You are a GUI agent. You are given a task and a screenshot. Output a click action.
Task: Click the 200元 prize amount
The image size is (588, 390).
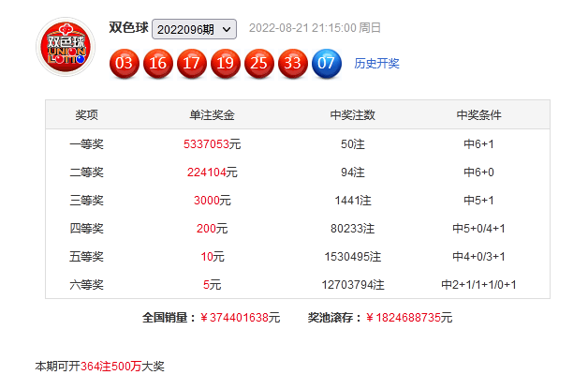coord(212,229)
